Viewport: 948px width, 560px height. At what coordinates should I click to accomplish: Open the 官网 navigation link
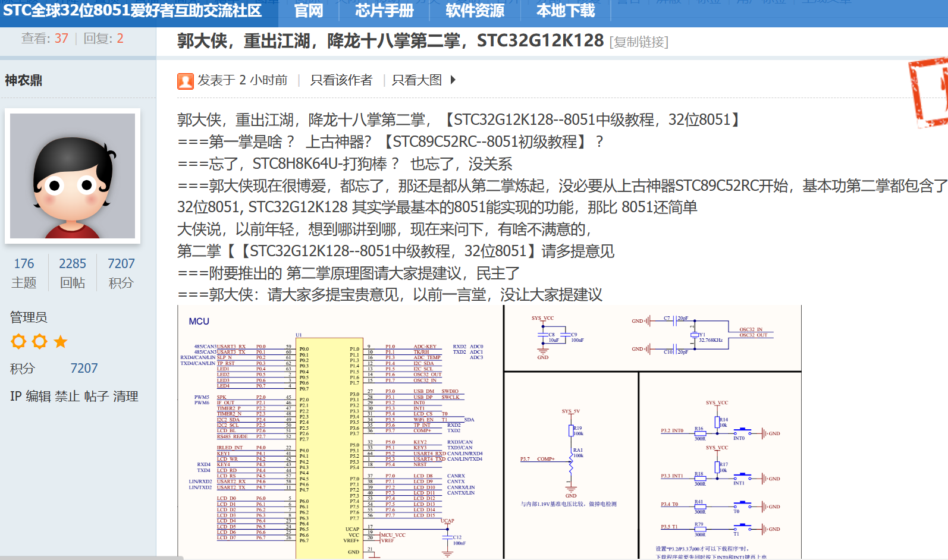[x=309, y=11]
